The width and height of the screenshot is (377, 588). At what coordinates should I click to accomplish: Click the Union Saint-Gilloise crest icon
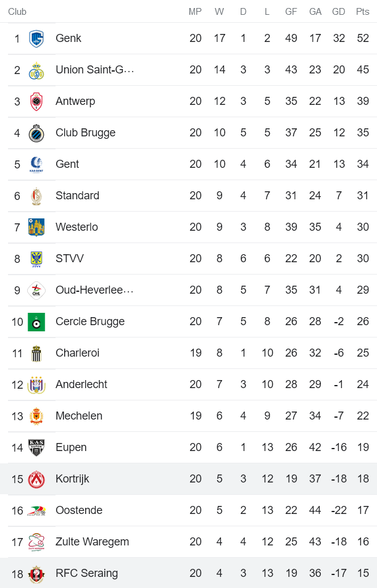pyautogui.click(x=36, y=70)
